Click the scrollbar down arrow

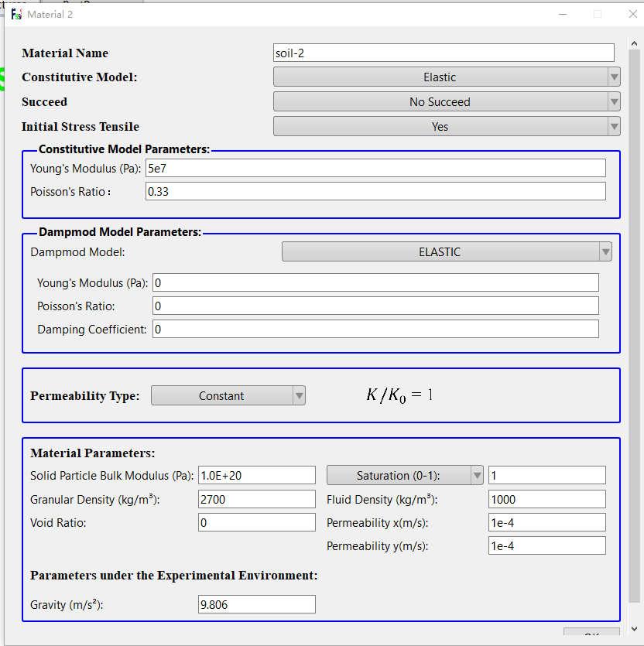[x=634, y=629]
